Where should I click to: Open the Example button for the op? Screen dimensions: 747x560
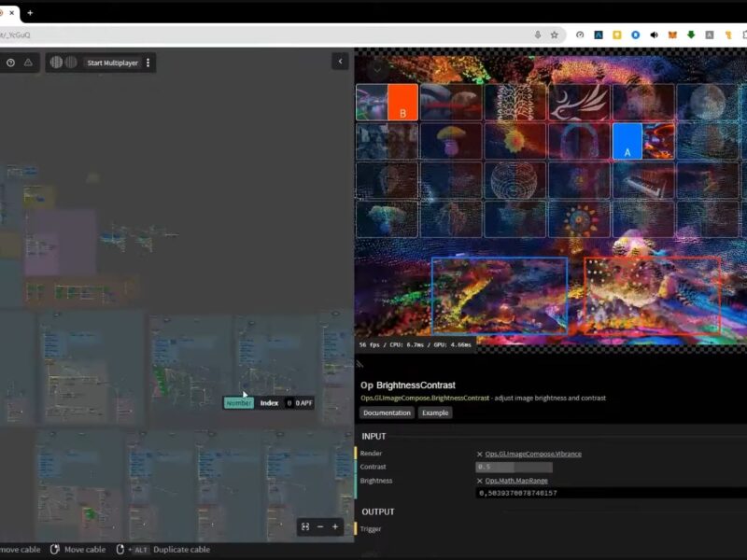[435, 413]
